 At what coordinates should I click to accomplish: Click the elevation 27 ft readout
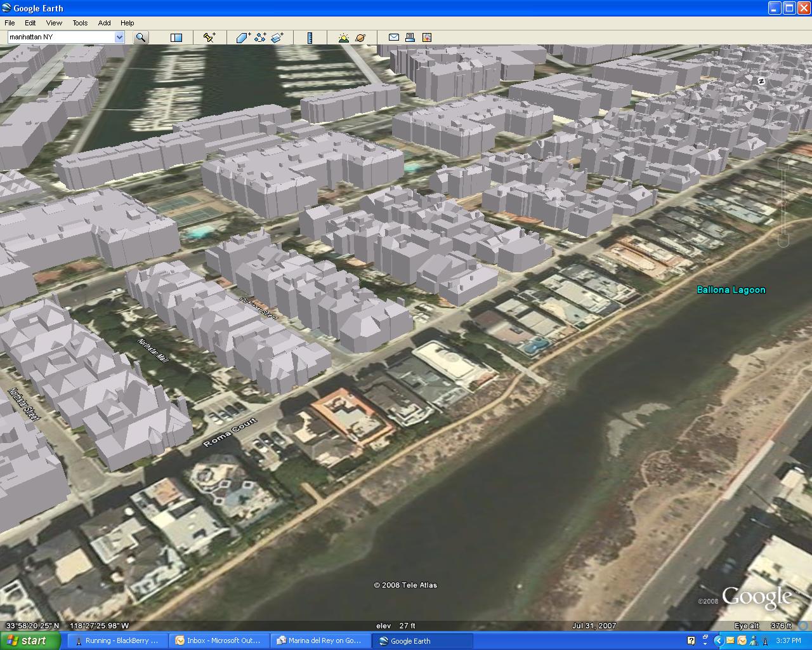tap(396, 626)
